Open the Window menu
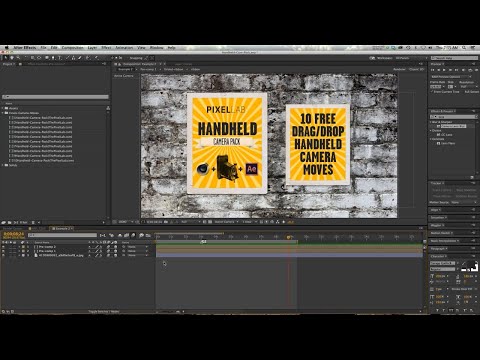This screenshot has width=480, height=360. tap(156, 48)
